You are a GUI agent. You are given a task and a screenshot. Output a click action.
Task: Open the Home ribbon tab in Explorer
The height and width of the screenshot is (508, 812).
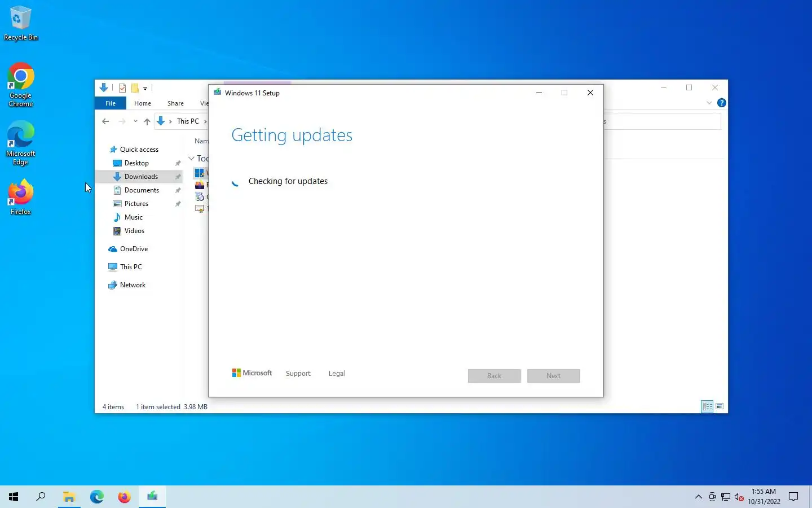tap(143, 103)
